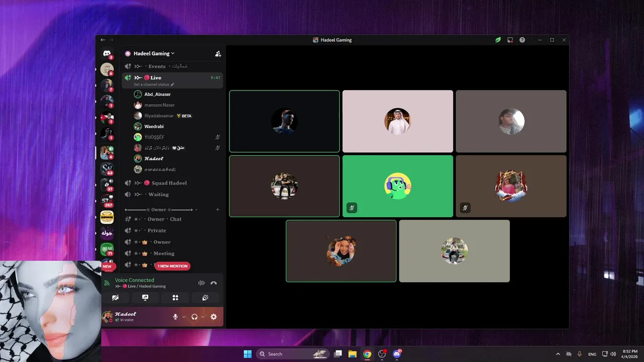Open microphone input options chevron

point(184,317)
